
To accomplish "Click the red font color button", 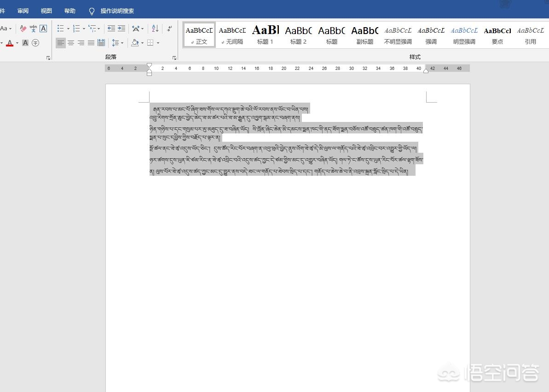I will 10,43.
